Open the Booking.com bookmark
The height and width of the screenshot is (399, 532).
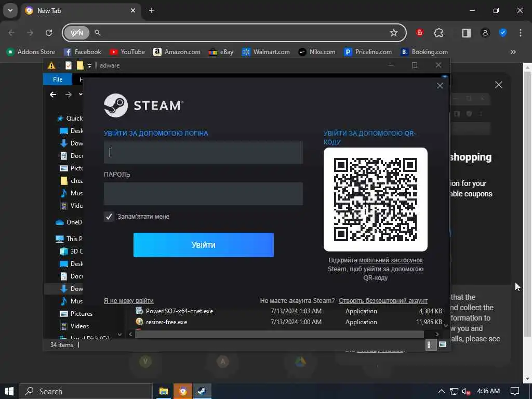[424, 52]
